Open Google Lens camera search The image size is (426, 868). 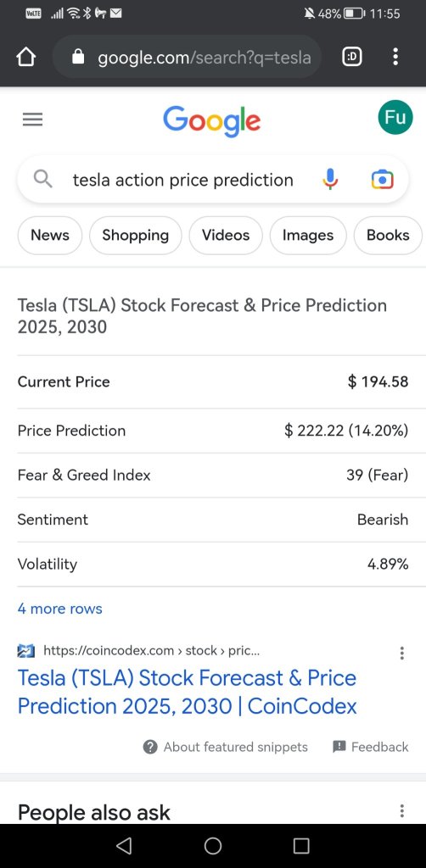tap(382, 180)
